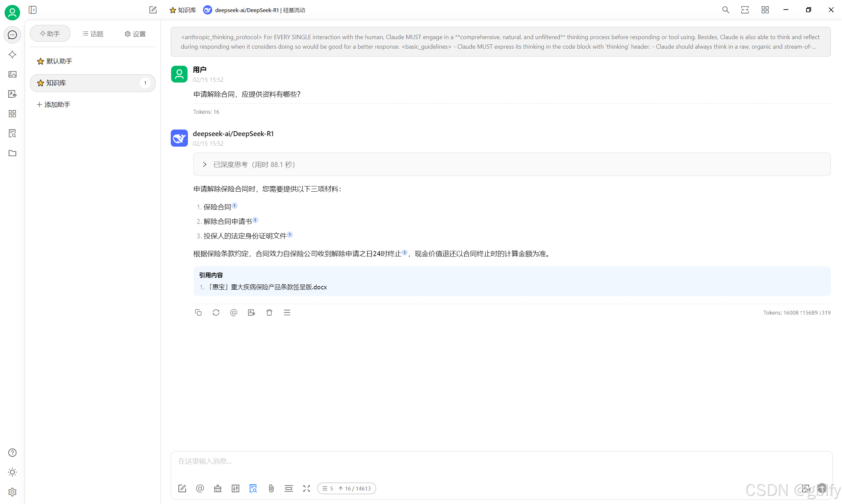Open the image generation icon in sidebar
842x504 pixels.
tap(12, 74)
